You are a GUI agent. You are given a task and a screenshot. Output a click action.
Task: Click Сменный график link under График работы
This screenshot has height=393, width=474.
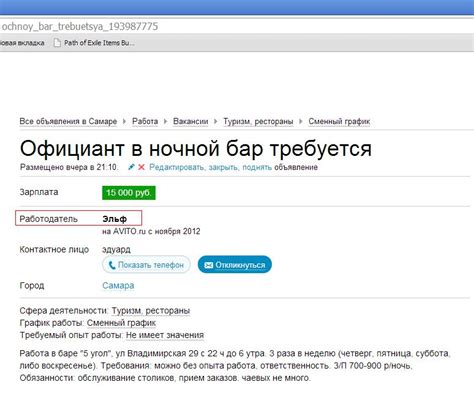[121, 323]
